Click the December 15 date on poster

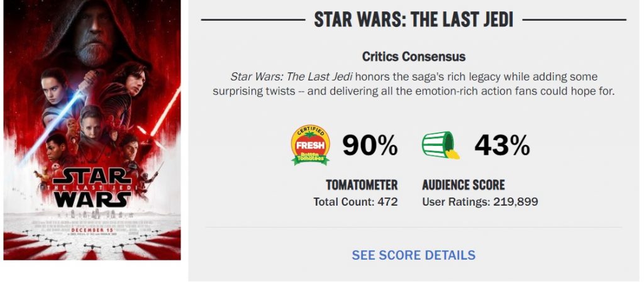(92, 230)
